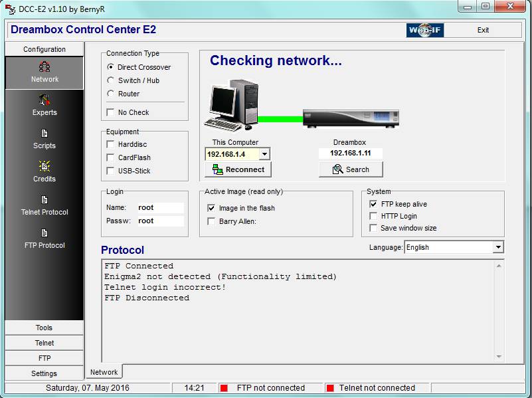Open the FTP Protocol icon
Viewport: 532px width, 398px height.
[44, 233]
